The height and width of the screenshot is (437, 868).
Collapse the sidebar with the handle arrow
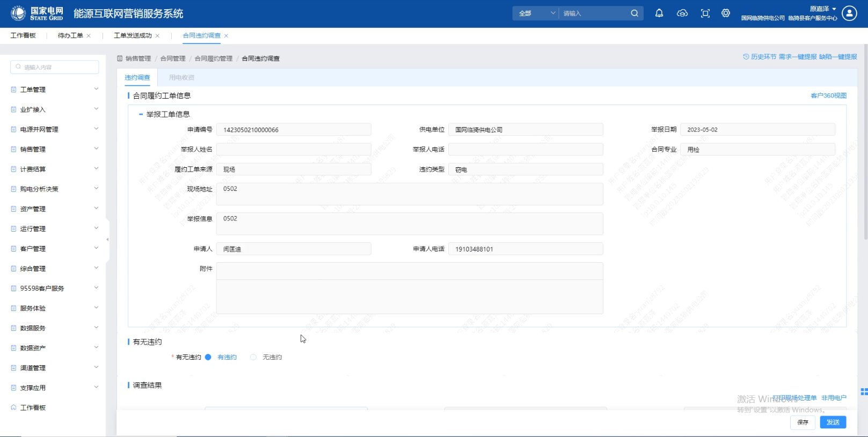tap(107, 239)
